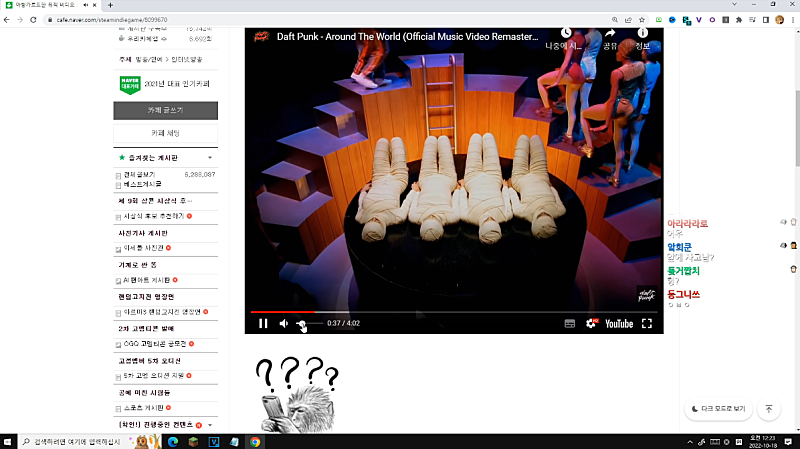The height and width of the screenshot is (449, 800).
Task: Open the Chrome profile avatar
Action: [779, 20]
